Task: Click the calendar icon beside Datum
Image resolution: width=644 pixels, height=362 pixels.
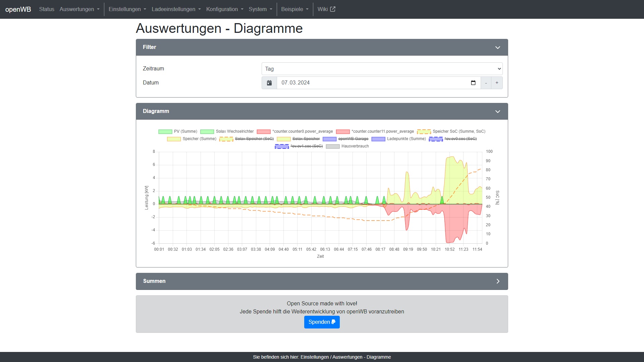Action: 269,83
